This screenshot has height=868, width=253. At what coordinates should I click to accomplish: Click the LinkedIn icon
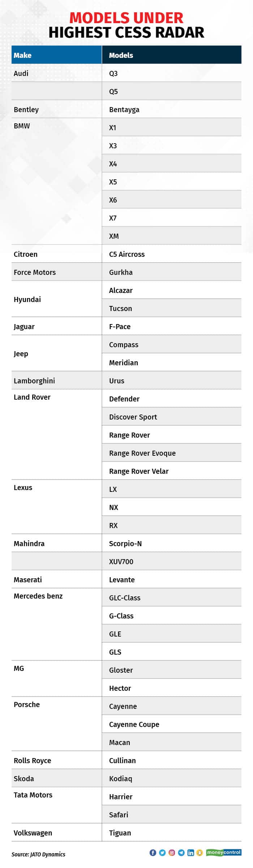click(x=190, y=852)
